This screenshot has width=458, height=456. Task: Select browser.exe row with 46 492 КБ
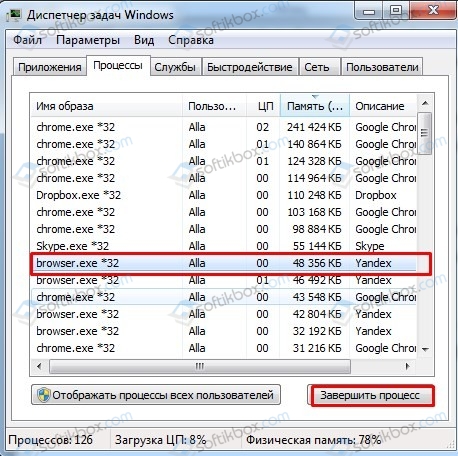point(223,280)
